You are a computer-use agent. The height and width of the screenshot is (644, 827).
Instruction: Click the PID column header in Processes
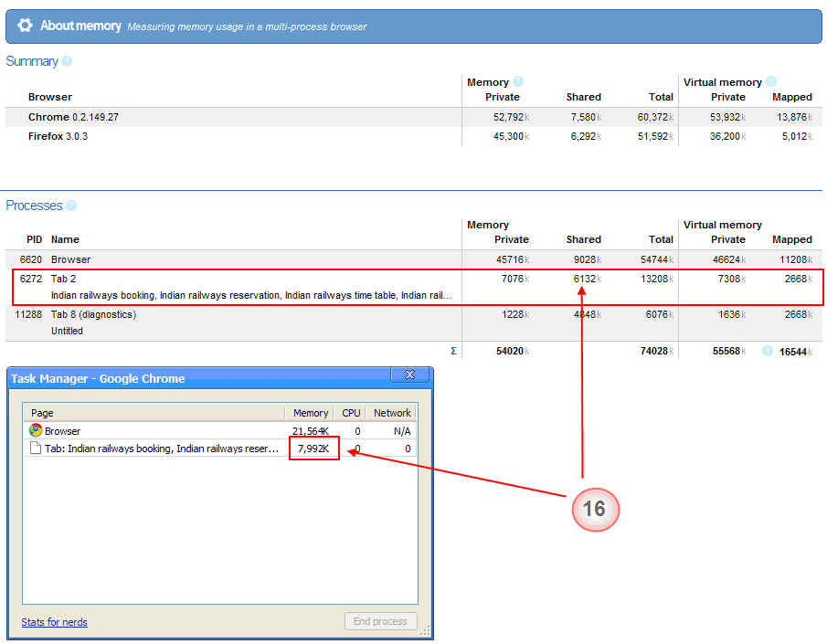click(x=35, y=239)
